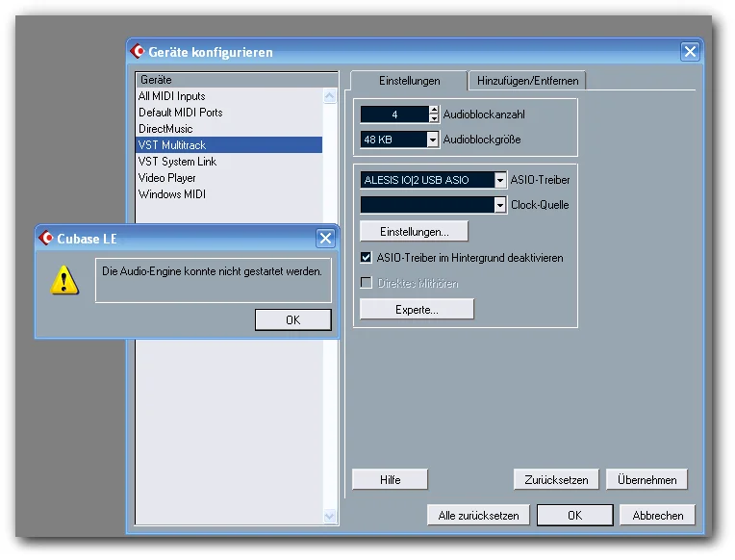Toggle the Direktes Mithören checkbox
The width and height of the screenshot is (735, 560).
pos(367,282)
